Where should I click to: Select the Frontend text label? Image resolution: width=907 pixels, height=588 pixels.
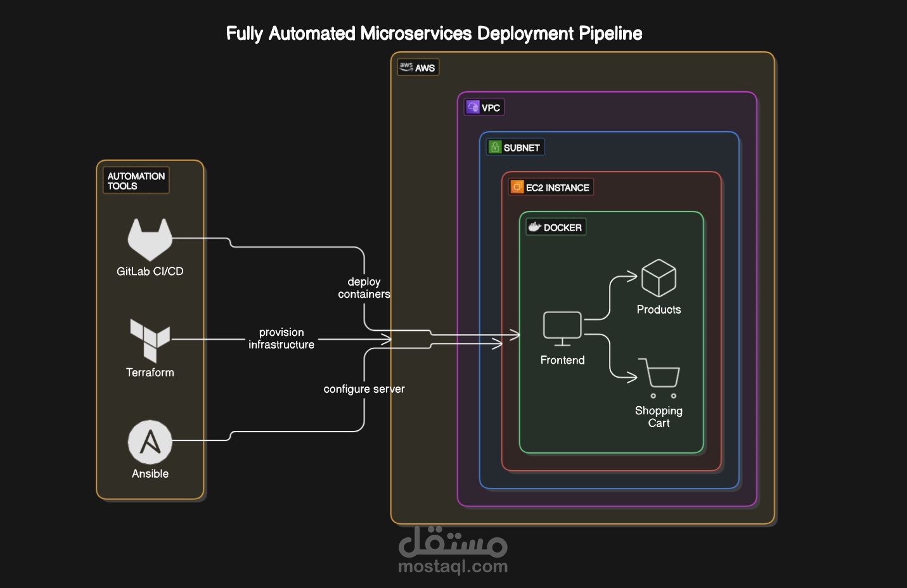click(x=562, y=360)
